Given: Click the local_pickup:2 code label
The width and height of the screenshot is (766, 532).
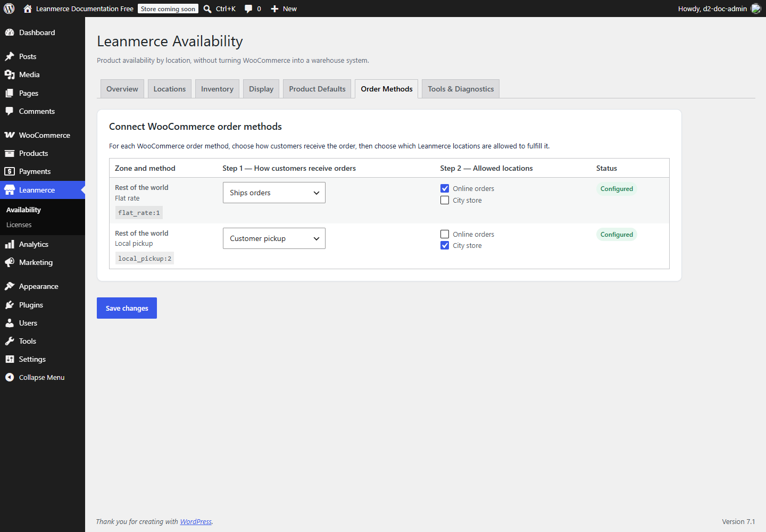Looking at the screenshot, I should click(x=145, y=259).
